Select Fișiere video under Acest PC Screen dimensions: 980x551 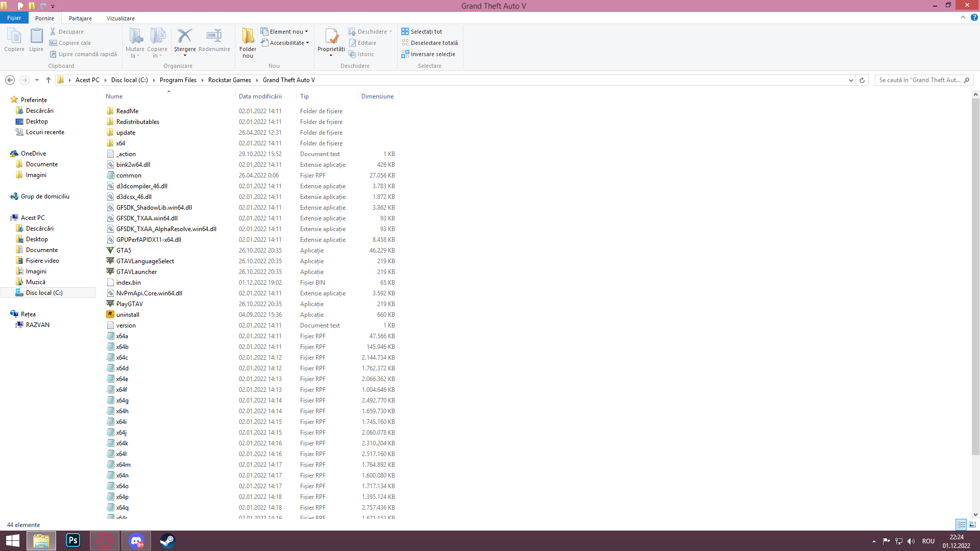[x=43, y=261]
